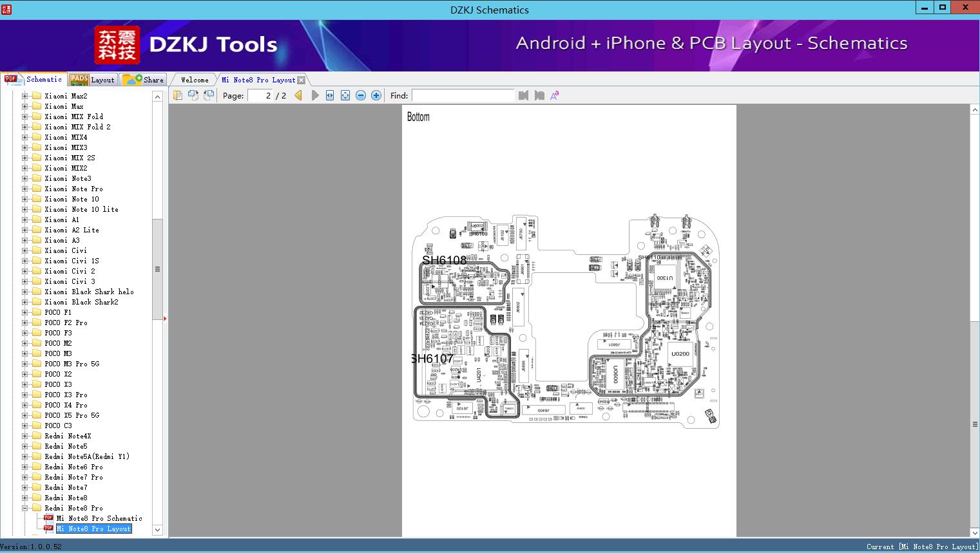
Task: Go to the next page arrow
Action: pyautogui.click(x=315, y=95)
